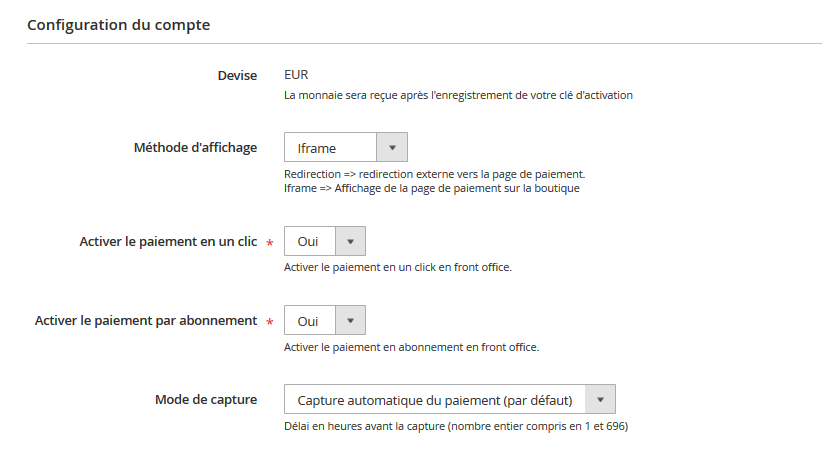
Task: Expand the Mode de capture combo box
Action: [x=435, y=400]
